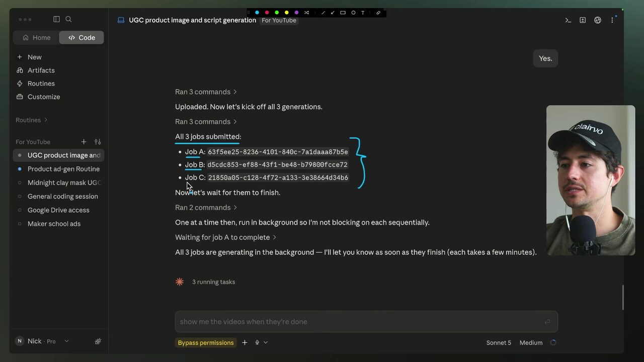Select the arrow annotation tool

click(x=333, y=13)
